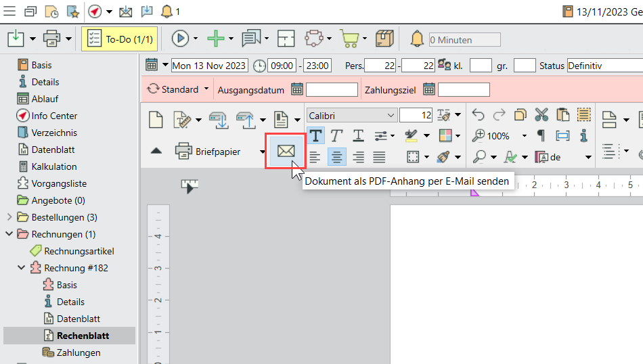Open Kalkulation in the sidebar
643x364 pixels.
(53, 166)
